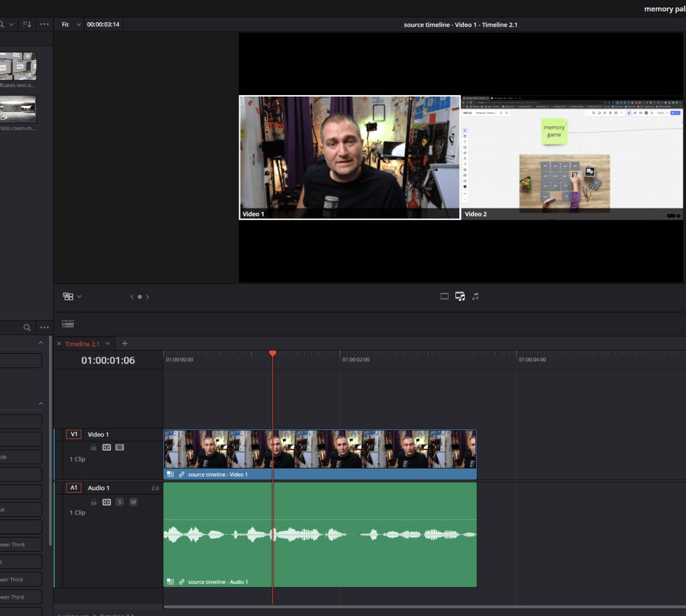Click the linked clip icon on audio clip

pos(182,582)
